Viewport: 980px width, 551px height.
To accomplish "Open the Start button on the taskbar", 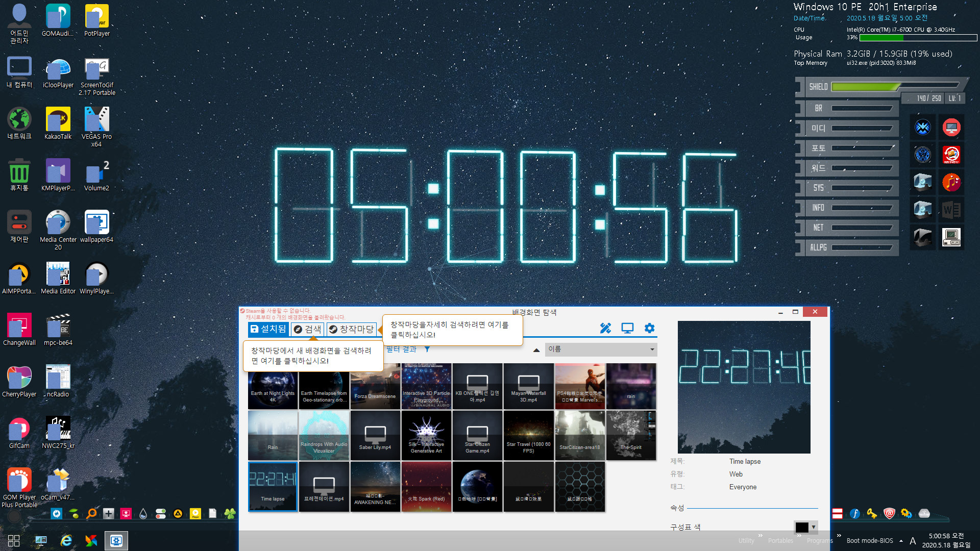I will coord(14,540).
